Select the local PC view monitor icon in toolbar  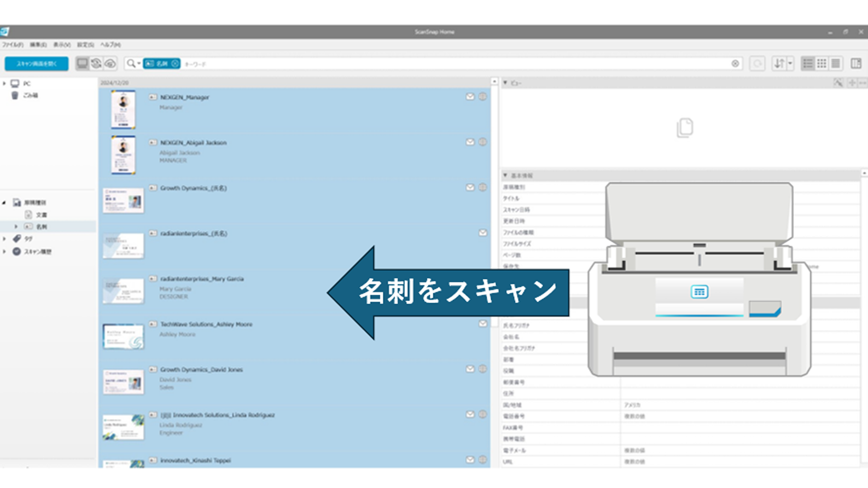coord(82,63)
